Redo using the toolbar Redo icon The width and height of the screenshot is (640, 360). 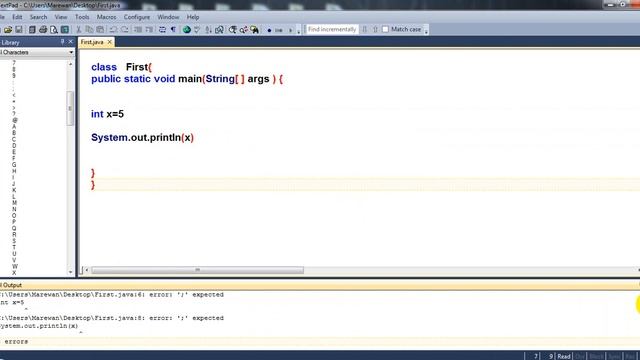coord(124,29)
